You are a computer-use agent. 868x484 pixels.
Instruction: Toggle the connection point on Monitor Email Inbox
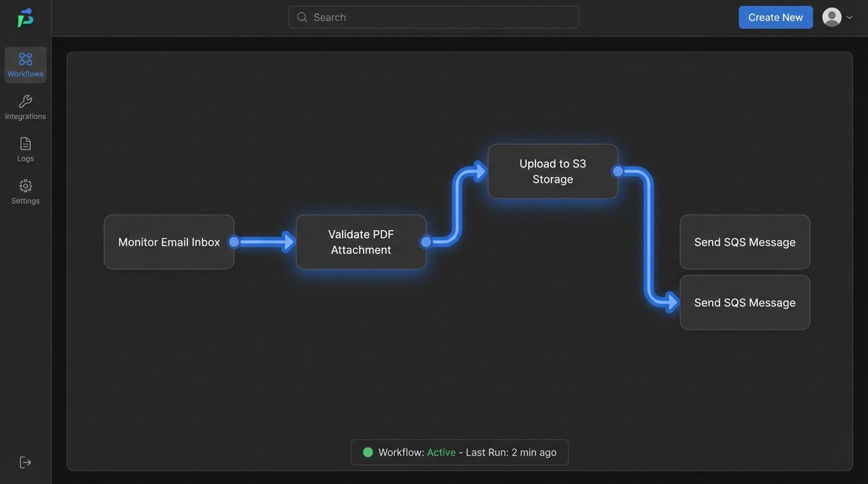(x=233, y=241)
